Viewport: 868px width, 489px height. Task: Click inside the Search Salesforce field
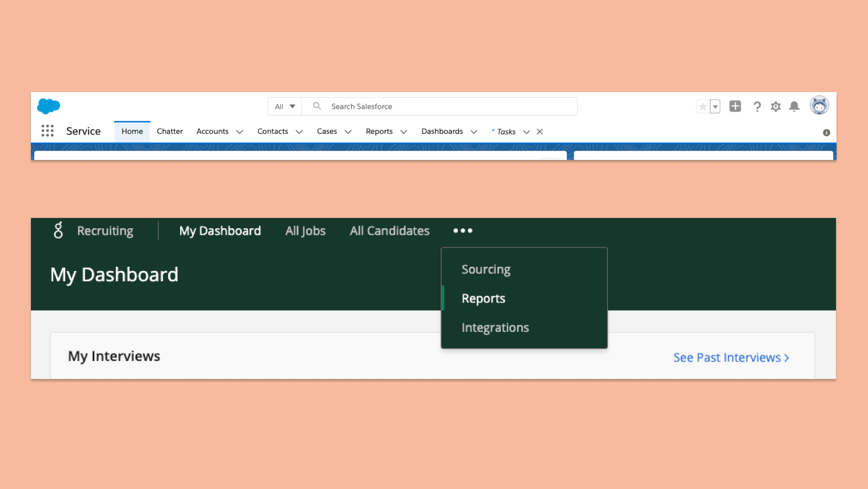coord(439,106)
